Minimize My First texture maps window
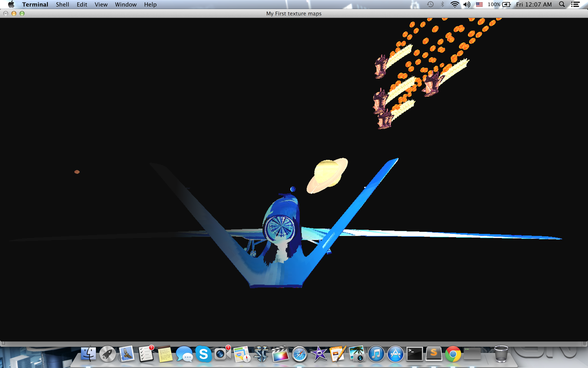 (x=14, y=14)
